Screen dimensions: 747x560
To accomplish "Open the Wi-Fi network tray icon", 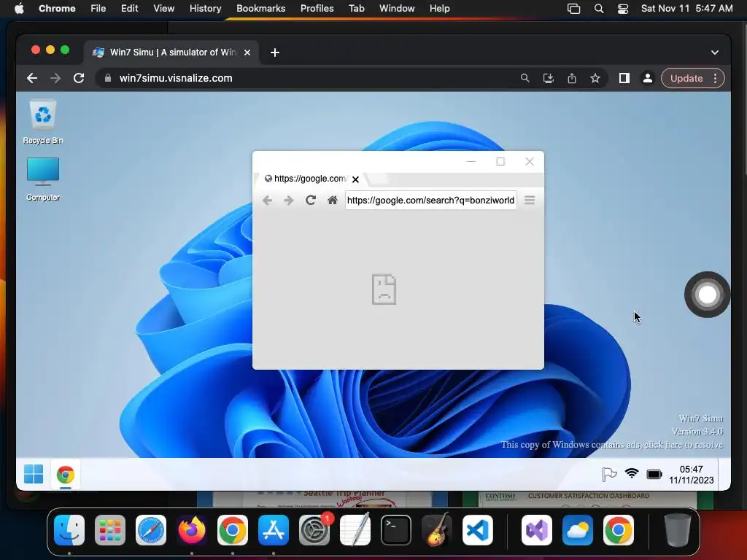I will click(x=632, y=474).
